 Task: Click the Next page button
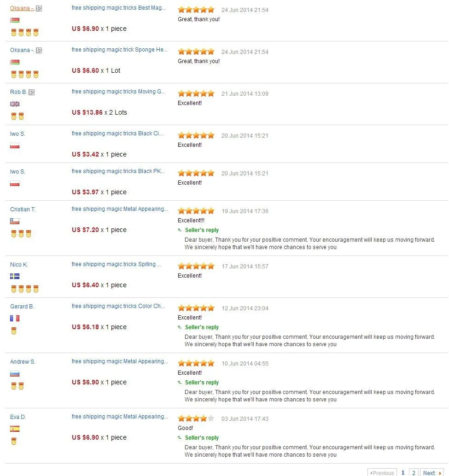[x=432, y=473]
